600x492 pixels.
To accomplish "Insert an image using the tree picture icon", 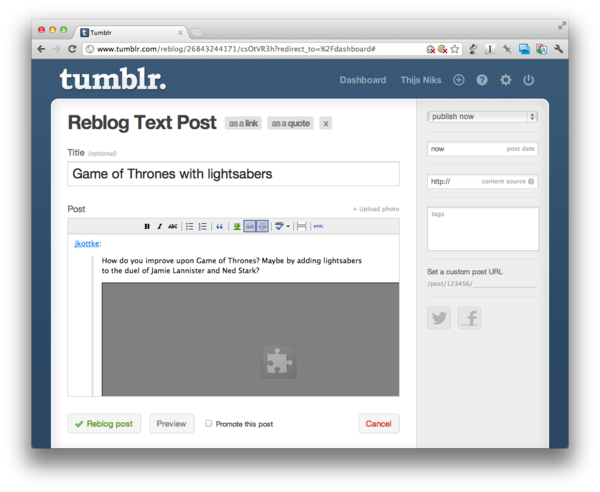I will (237, 226).
